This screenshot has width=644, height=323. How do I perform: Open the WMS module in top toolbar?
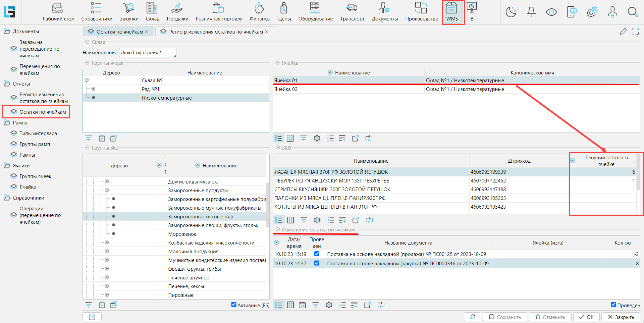coord(452,12)
